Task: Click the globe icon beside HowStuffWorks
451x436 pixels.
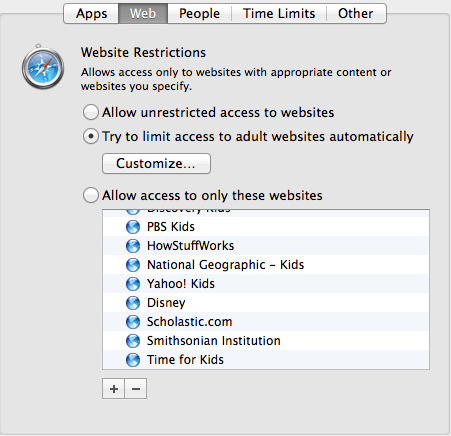Action: coord(133,246)
